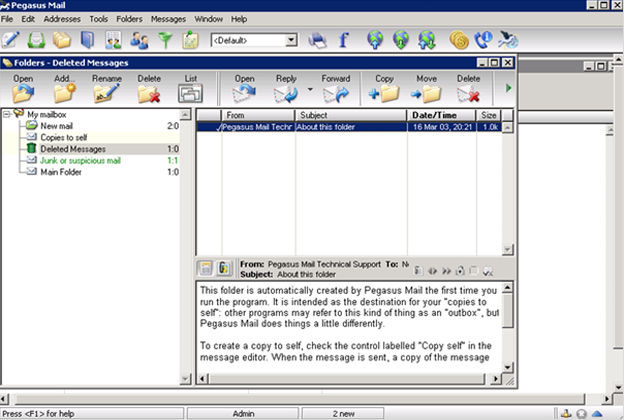The width and height of the screenshot is (624, 420).
Task: Click 'Admin' in the status bar
Action: (243, 414)
